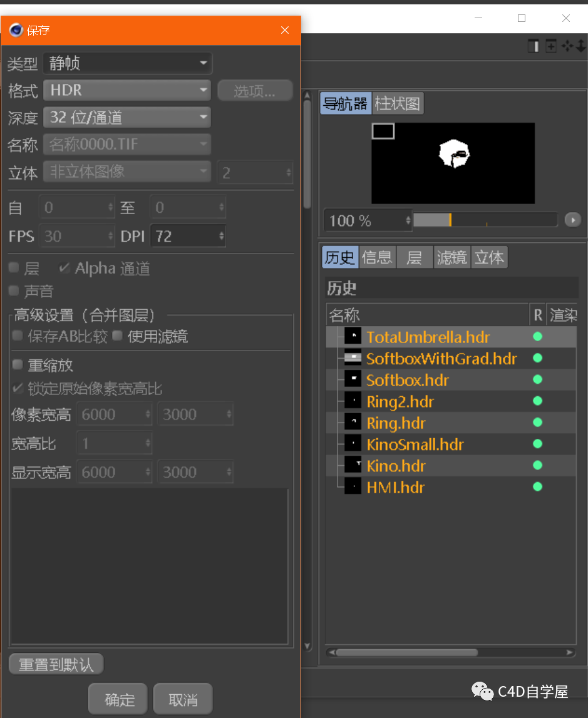Click stepper of the stereo value 2
Screen dimensions: 588x718
tap(289, 172)
